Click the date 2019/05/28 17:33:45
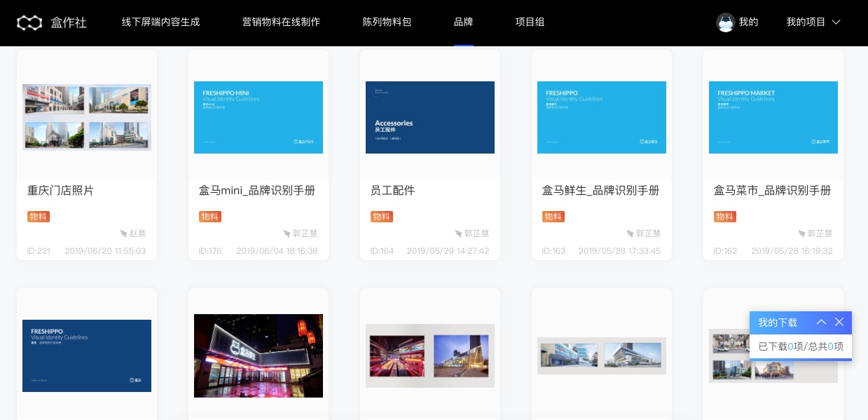 621,251
